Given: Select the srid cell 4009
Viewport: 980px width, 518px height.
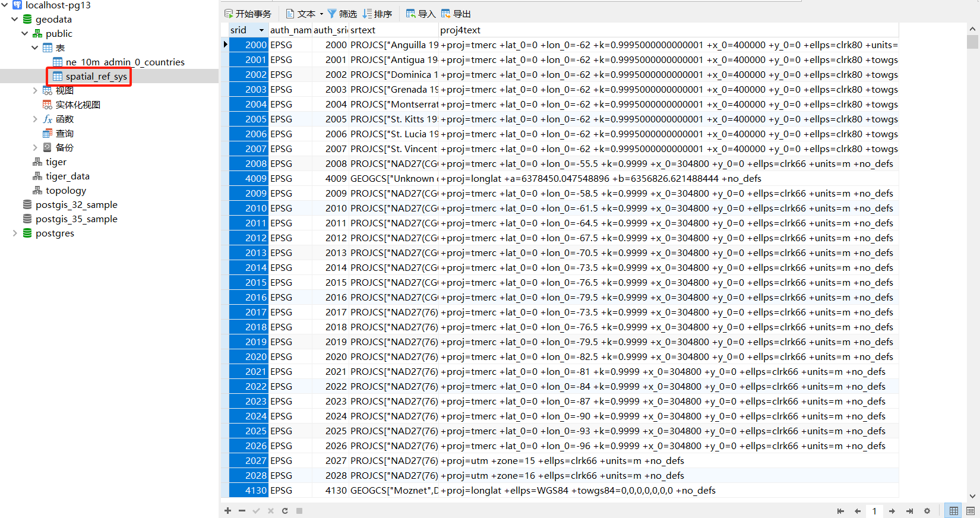Looking at the screenshot, I should pos(249,179).
